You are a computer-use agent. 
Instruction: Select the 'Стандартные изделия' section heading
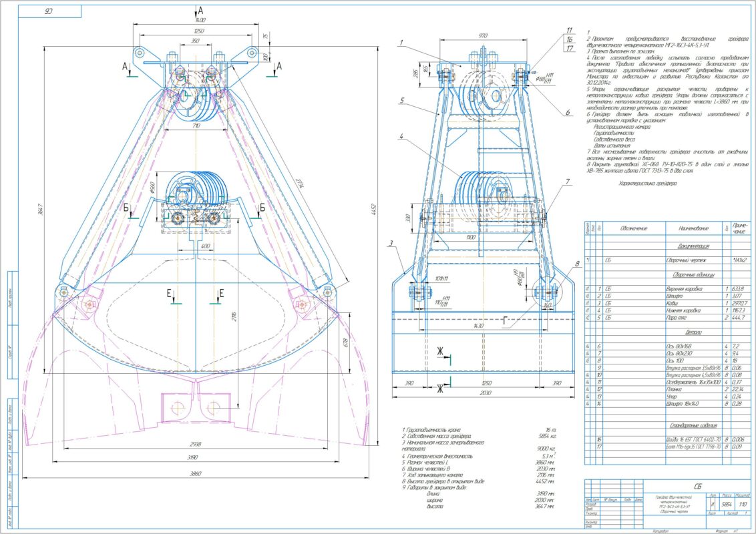pyautogui.click(x=693, y=426)
